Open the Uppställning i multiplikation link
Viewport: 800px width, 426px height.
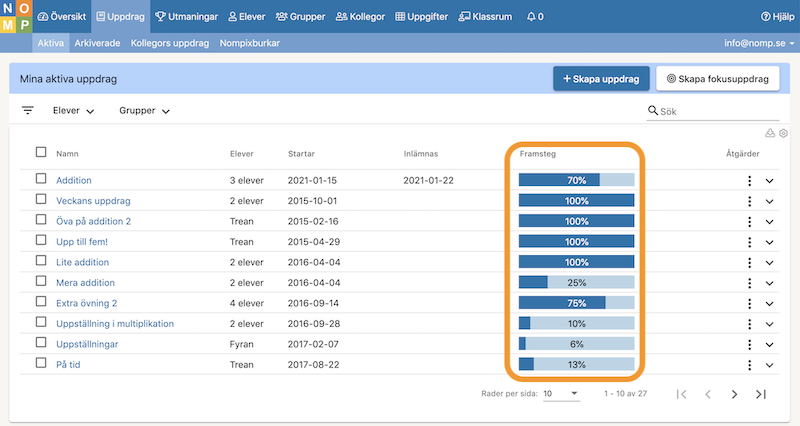tap(115, 323)
